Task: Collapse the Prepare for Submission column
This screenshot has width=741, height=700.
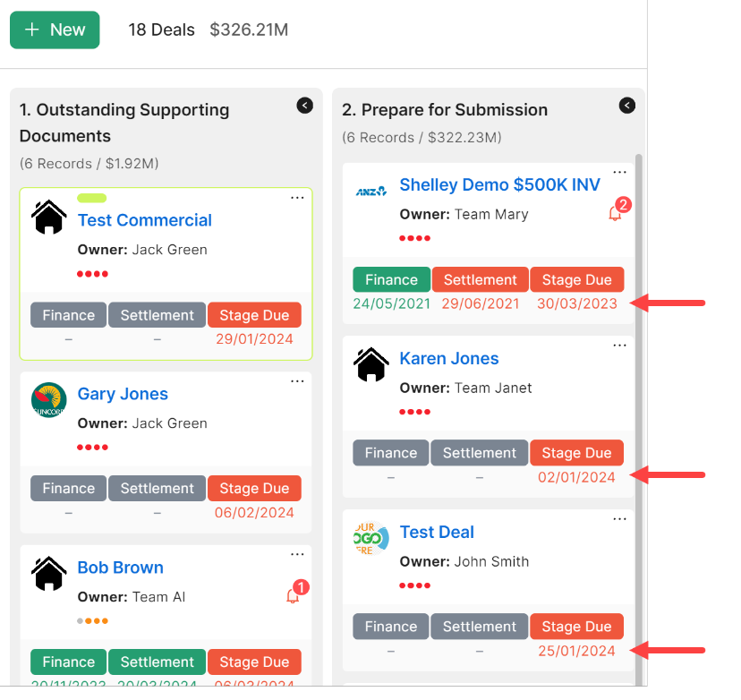Action: [x=627, y=106]
